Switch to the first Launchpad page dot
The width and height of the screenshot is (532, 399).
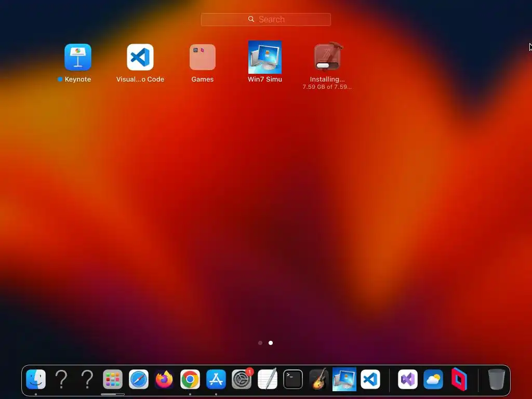(260, 343)
